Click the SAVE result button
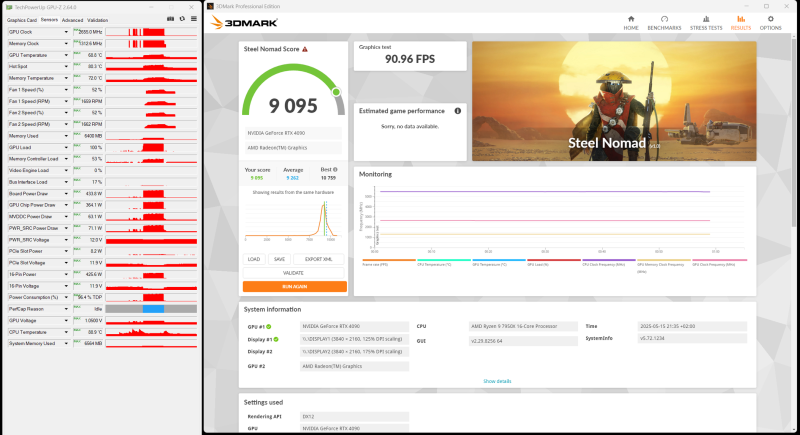 (x=279, y=259)
